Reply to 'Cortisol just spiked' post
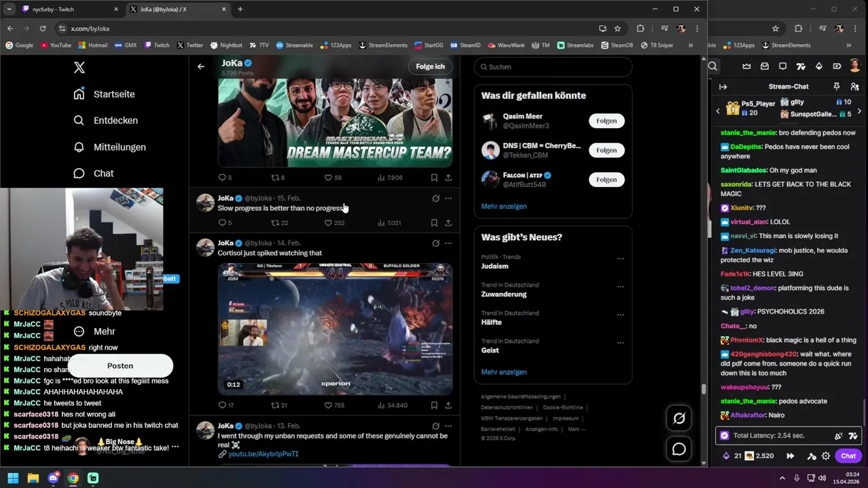 point(226,405)
